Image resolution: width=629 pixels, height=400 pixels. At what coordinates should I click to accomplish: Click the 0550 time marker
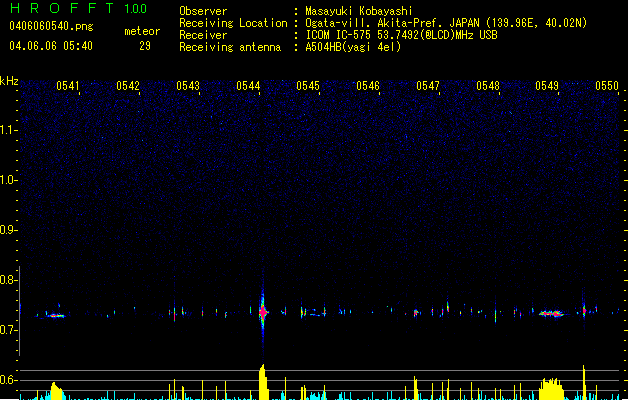click(607, 86)
